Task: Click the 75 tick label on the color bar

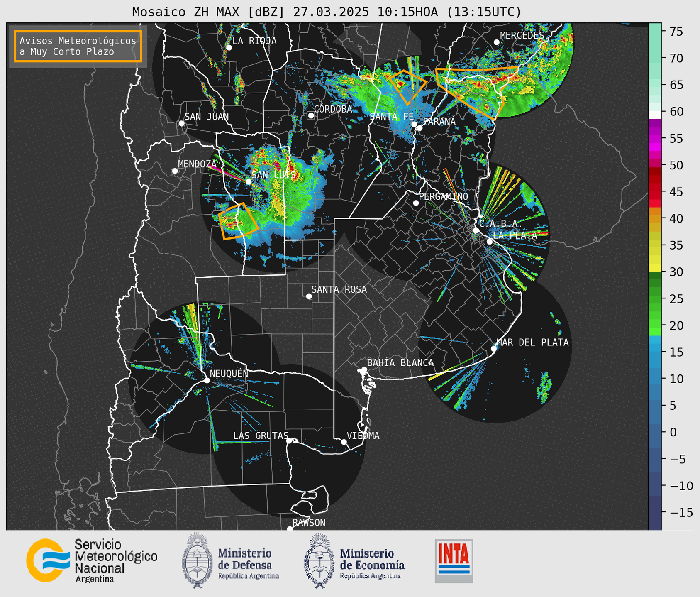Action: [x=677, y=32]
